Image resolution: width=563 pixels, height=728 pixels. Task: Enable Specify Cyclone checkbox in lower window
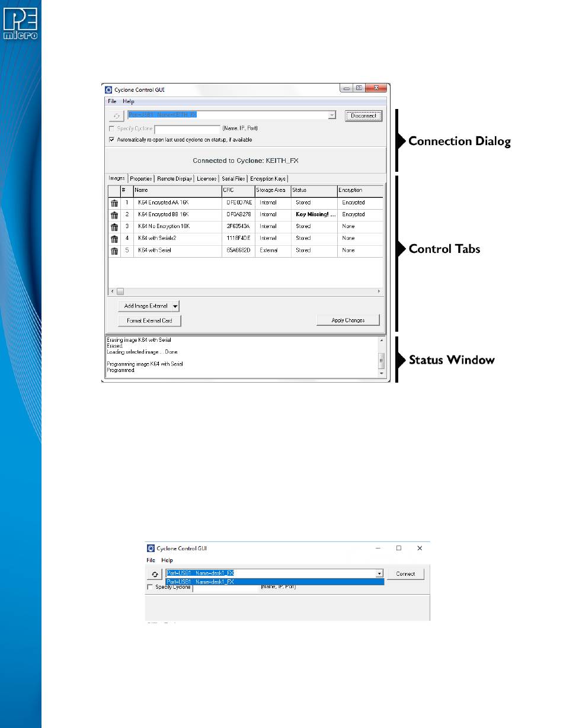pos(149,587)
